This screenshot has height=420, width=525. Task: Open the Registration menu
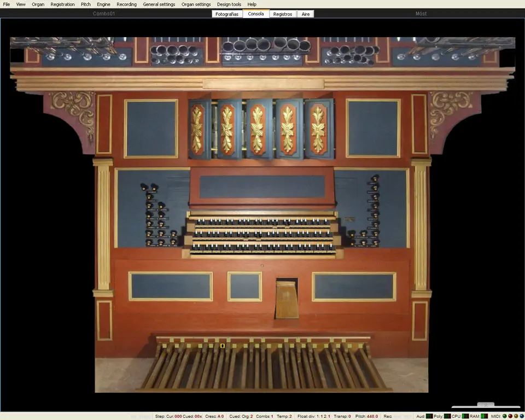[62, 4]
